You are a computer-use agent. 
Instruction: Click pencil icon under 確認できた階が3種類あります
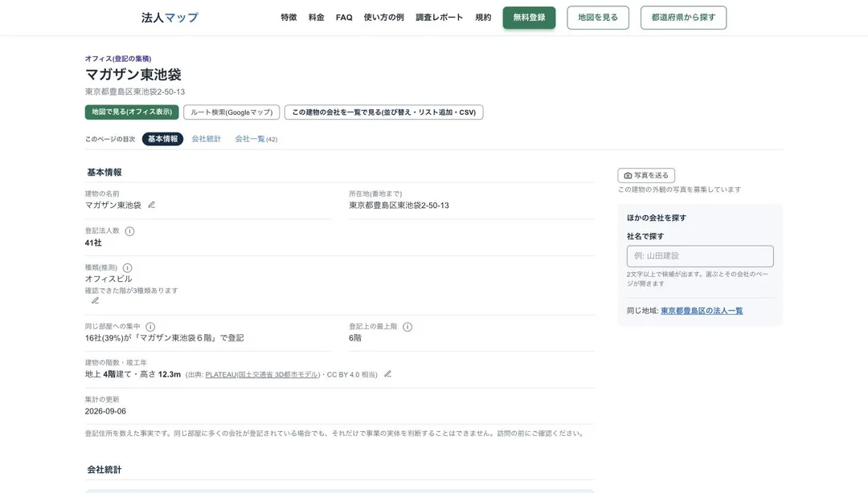tap(95, 300)
